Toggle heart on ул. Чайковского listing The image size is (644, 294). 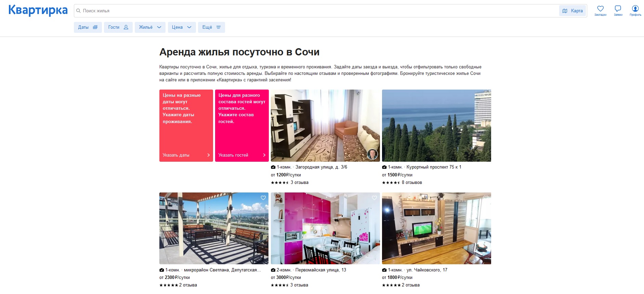click(x=486, y=198)
